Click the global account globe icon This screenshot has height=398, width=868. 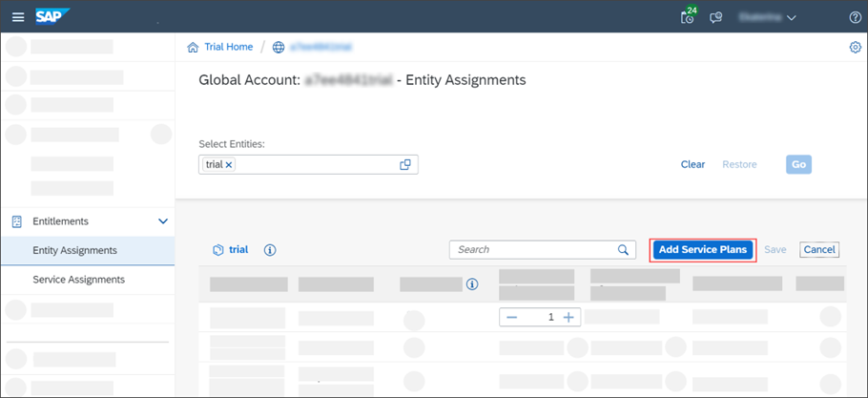[279, 48]
